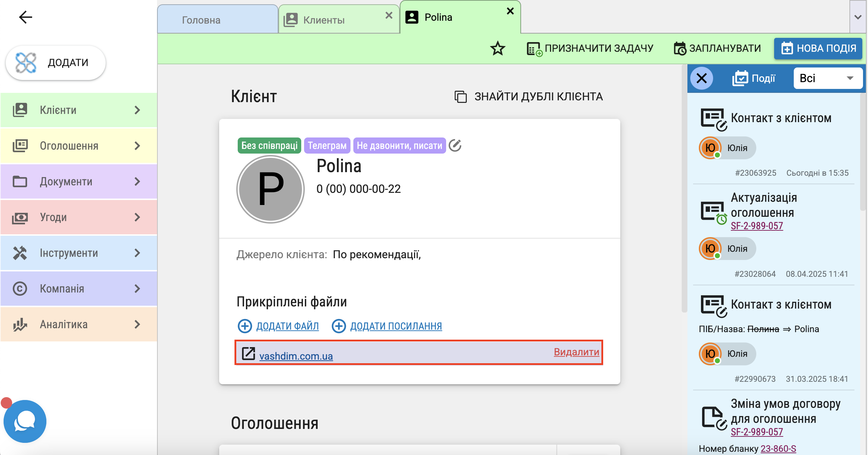Click the Аналітика chart icon in sidebar
The height and width of the screenshot is (455, 868).
tap(20, 324)
